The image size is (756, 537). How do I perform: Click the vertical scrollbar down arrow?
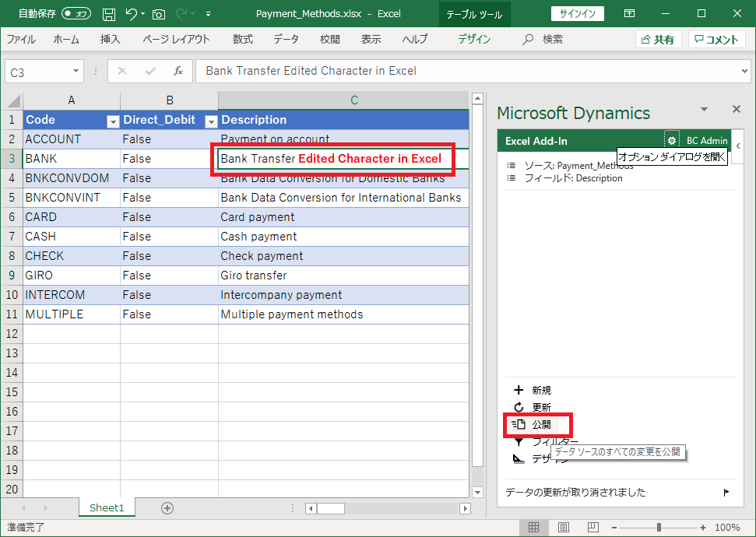click(x=477, y=492)
